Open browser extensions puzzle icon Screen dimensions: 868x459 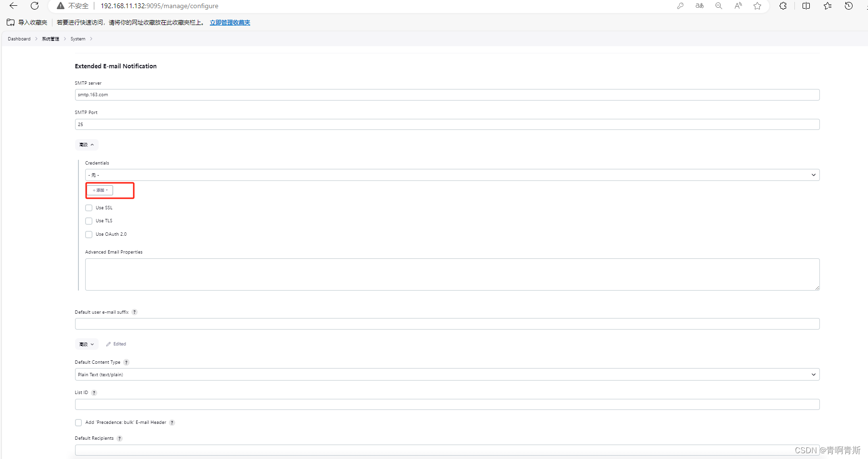click(783, 6)
